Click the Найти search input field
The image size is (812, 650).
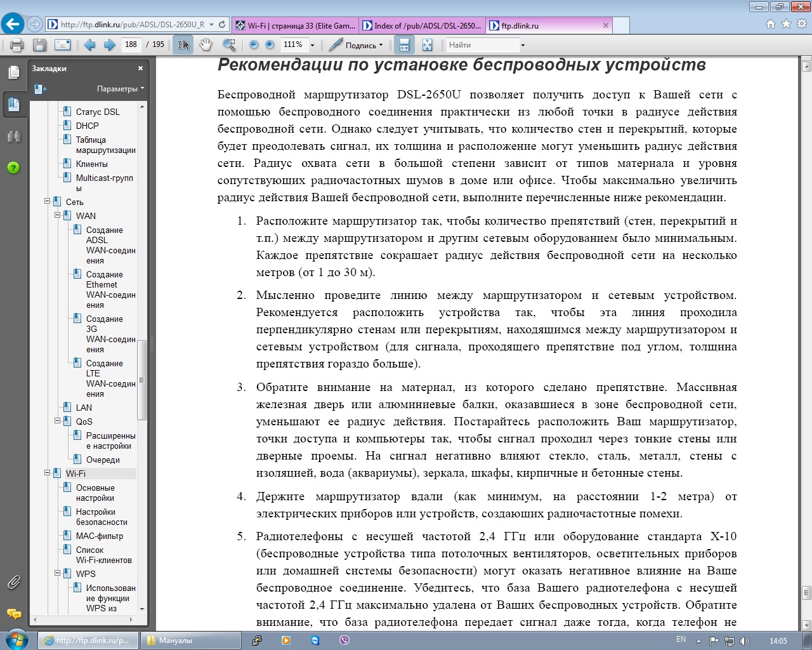tap(482, 45)
